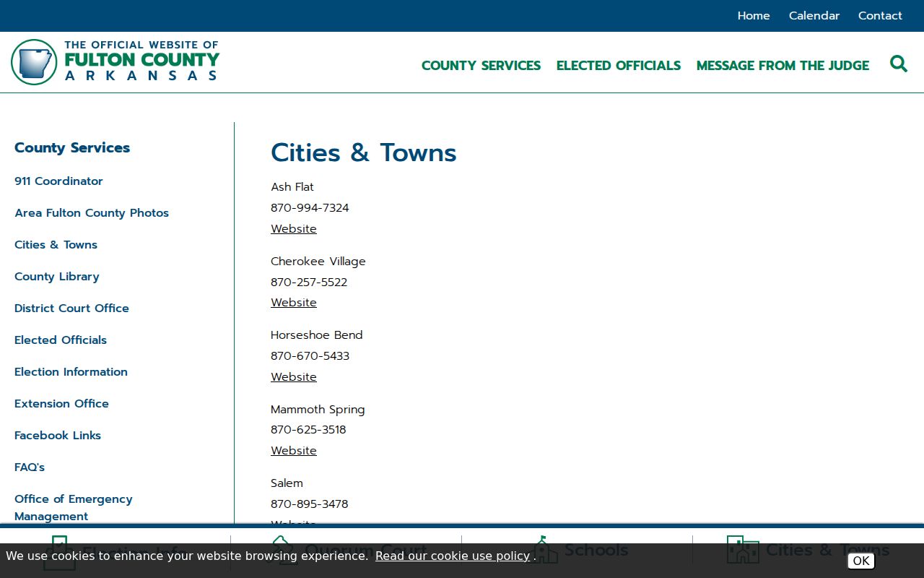Go to the Contact page
This screenshot has width=924, height=578.
880,16
